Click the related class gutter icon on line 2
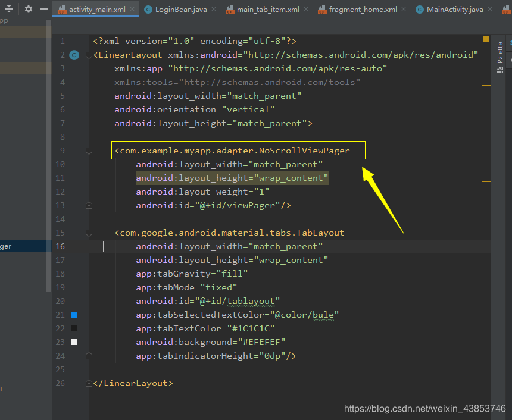 click(x=74, y=55)
